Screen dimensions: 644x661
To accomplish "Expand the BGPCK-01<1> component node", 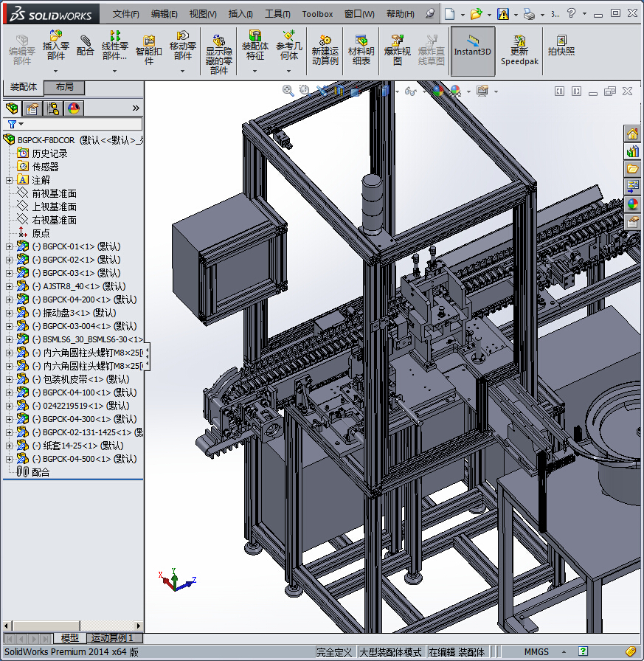I will point(9,246).
